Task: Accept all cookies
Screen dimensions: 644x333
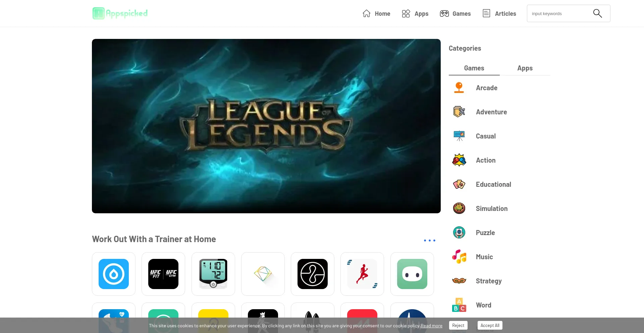Action: (x=490, y=325)
